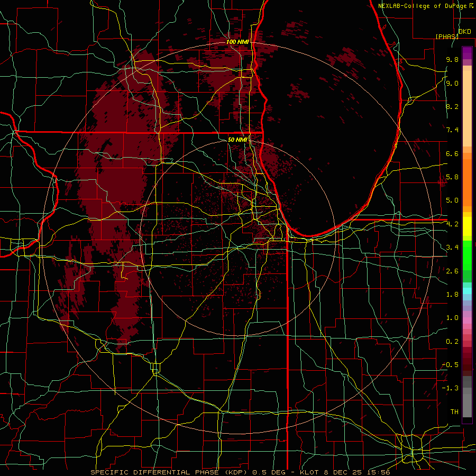
Task: Click the 7.4 scale value
Action: click(x=452, y=130)
